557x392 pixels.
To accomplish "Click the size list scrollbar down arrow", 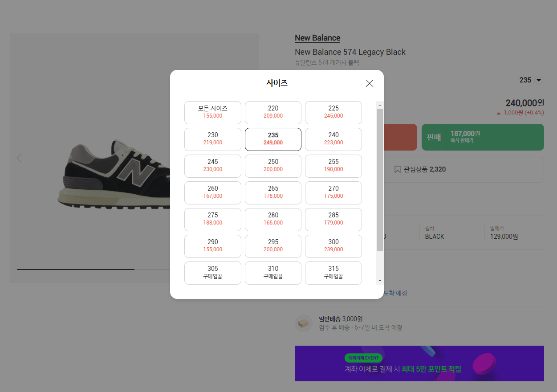I will coord(380,281).
